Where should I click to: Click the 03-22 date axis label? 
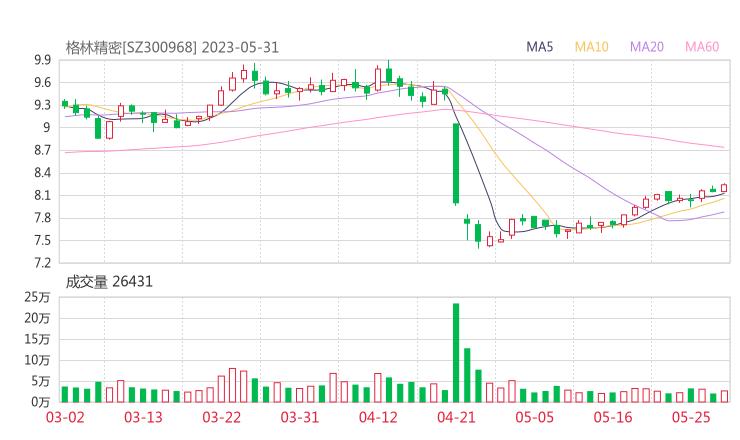coord(221,417)
